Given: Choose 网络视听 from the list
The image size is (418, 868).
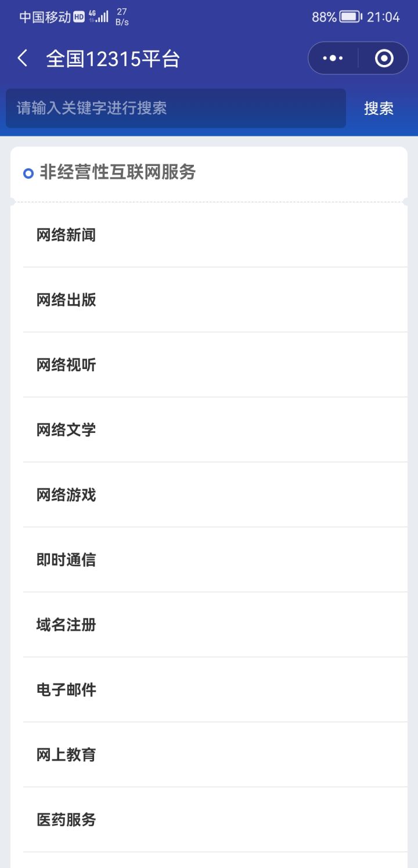Looking at the screenshot, I should (66, 365).
